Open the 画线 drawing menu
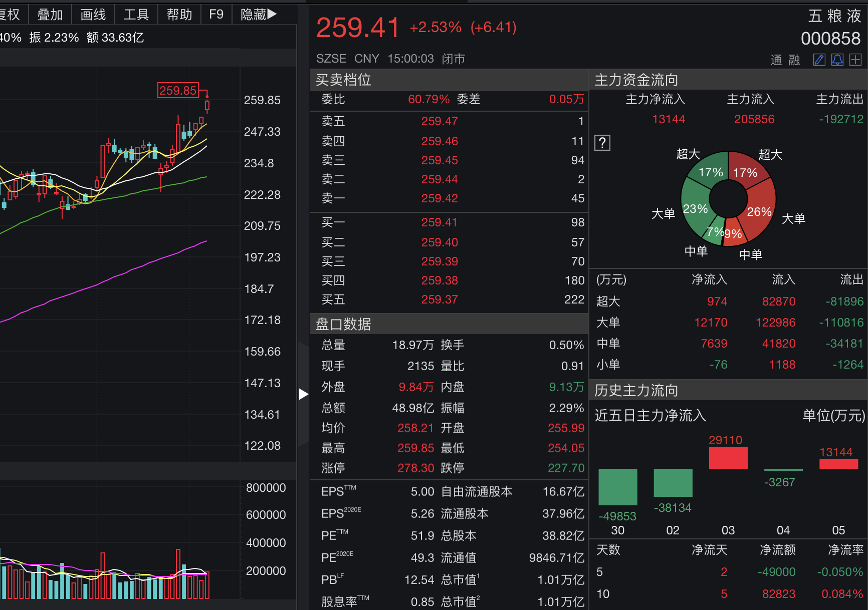868x610 pixels. [x=93, y=15]
